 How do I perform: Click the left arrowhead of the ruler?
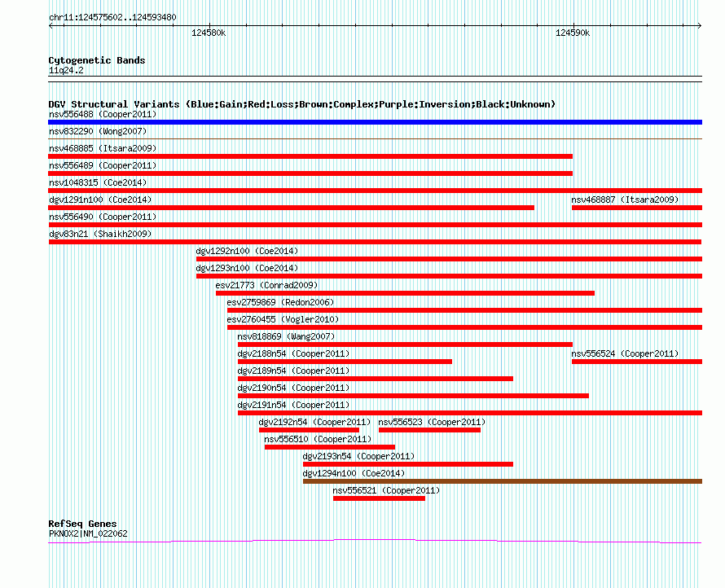point(51,25)
